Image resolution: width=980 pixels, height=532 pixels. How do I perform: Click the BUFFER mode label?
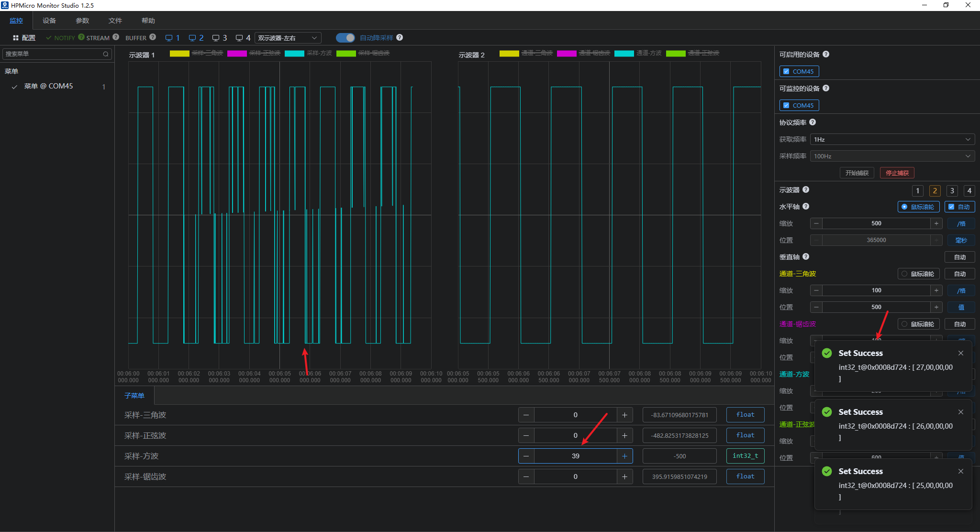click(x=136, y=38)
